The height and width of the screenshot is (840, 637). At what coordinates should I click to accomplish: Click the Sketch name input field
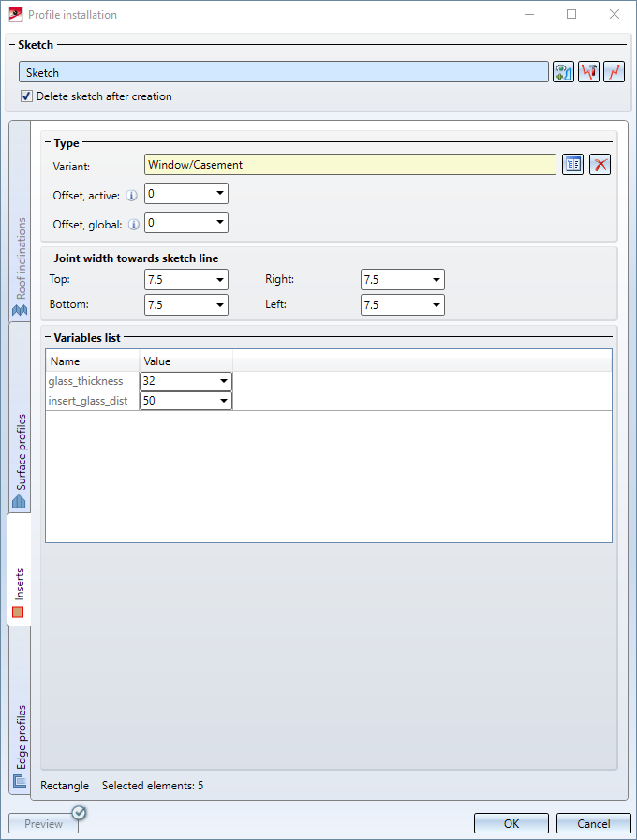[284, 72]
